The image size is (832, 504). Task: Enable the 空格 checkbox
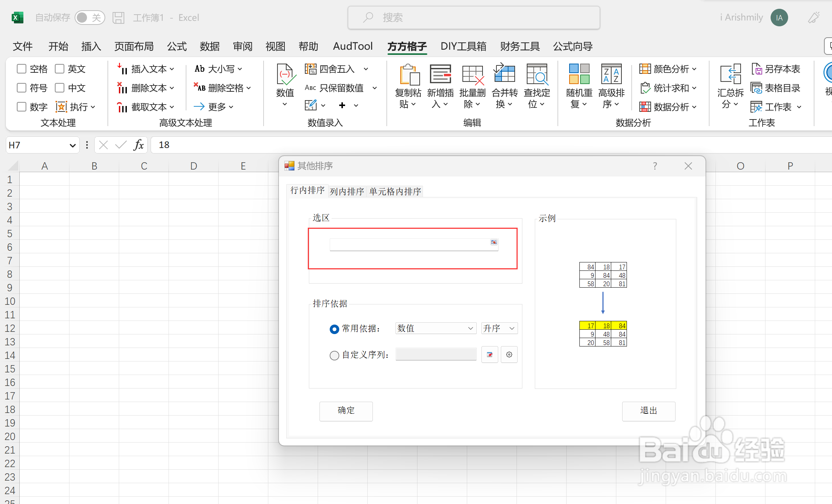point(21,69)
